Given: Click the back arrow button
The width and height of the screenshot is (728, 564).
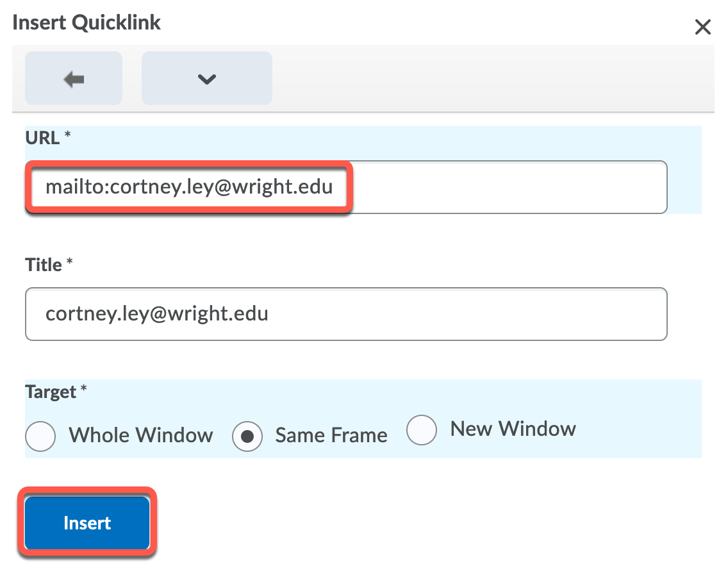Looking at the screenshot, I should (x=74, y=79).
